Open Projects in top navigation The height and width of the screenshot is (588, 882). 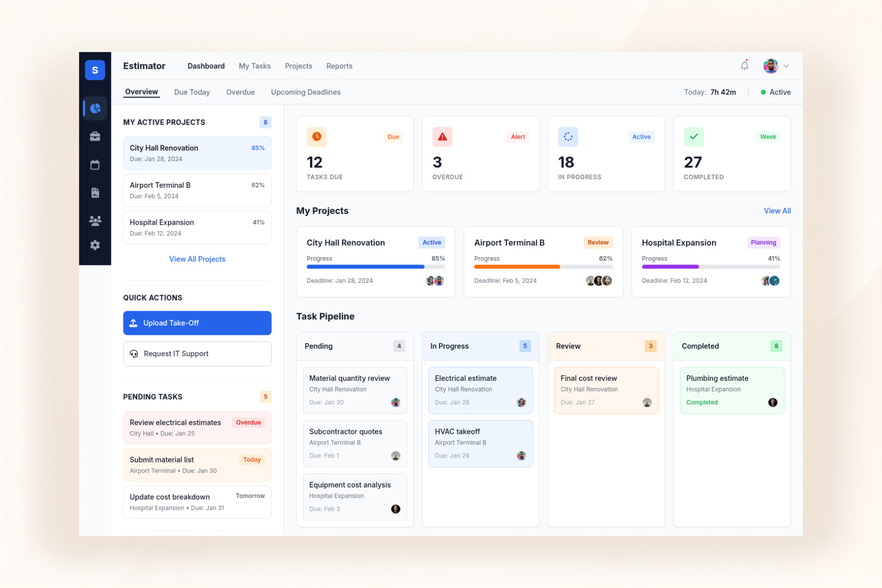299,66
